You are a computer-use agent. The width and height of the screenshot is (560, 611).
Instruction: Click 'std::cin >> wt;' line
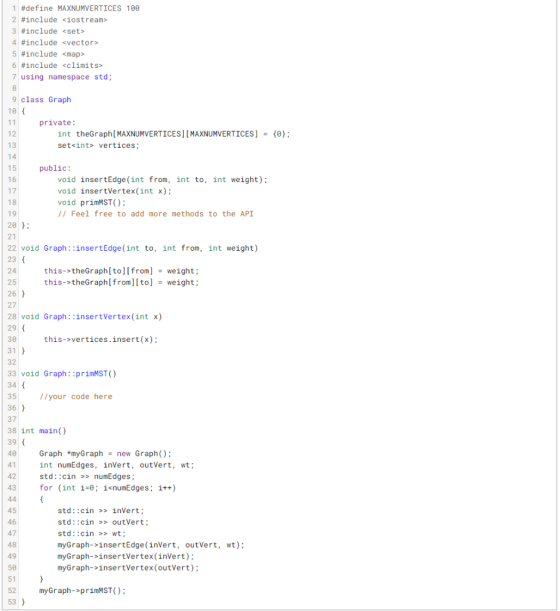point(92,533)
